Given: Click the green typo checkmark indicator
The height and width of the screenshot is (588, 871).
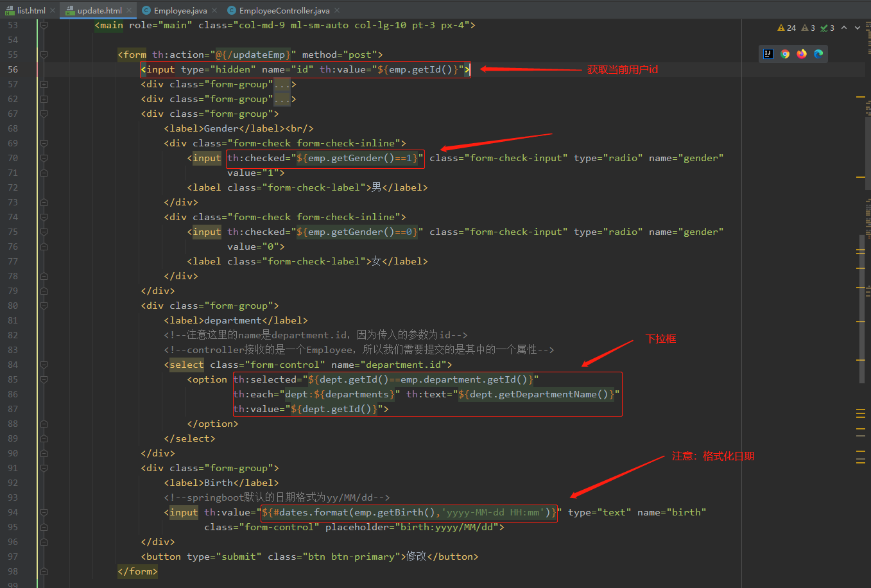Looking at the screenshot, I should click(827, 28).
